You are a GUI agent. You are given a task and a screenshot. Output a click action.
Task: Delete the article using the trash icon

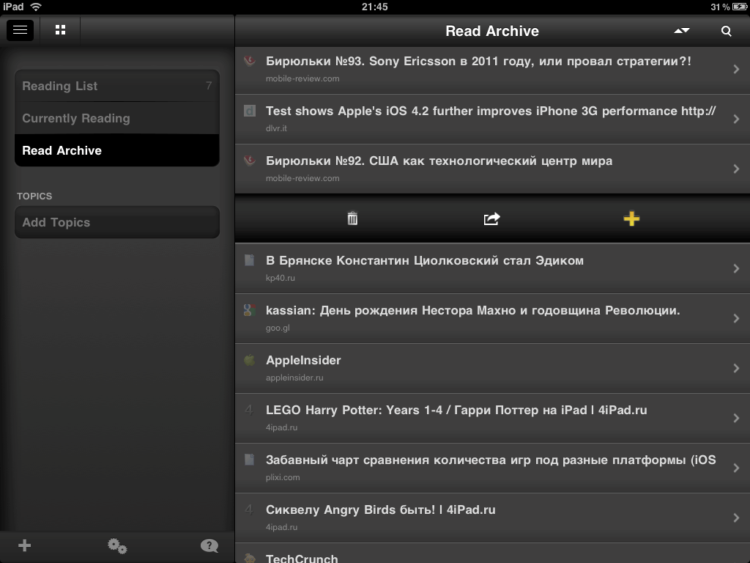coord(353,219)
